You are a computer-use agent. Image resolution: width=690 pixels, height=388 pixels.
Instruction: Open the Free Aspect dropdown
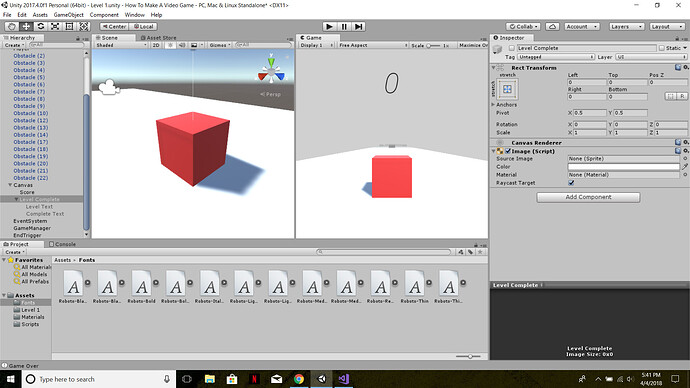(x=373, y=45)
